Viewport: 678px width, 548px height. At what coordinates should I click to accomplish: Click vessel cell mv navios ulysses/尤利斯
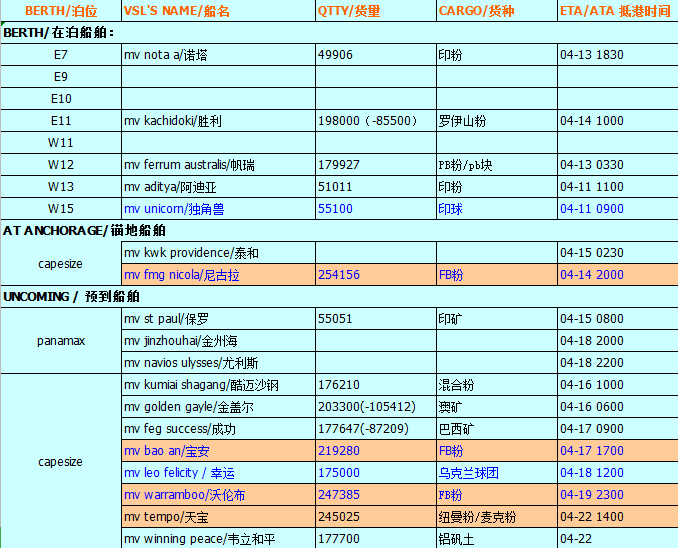(x=218, y=363)
